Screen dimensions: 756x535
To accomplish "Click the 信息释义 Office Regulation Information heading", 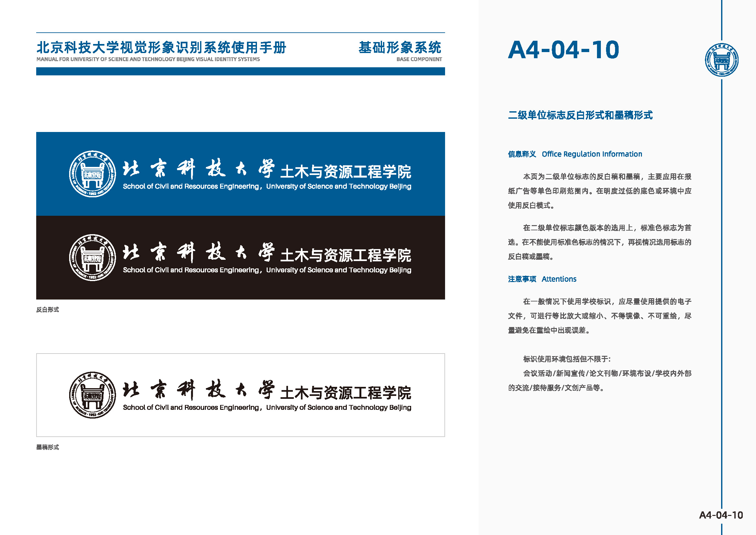I will click(575, 154).
